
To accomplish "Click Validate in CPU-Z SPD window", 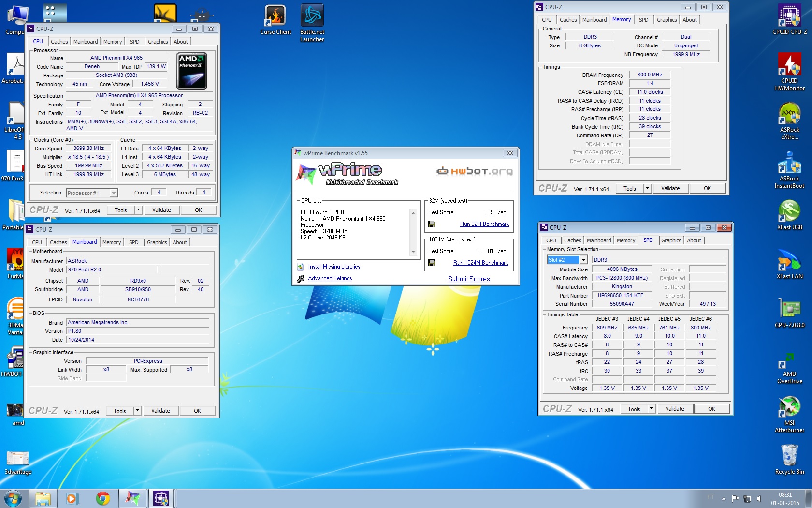I will pyautogui.click(x=675, y=409).
